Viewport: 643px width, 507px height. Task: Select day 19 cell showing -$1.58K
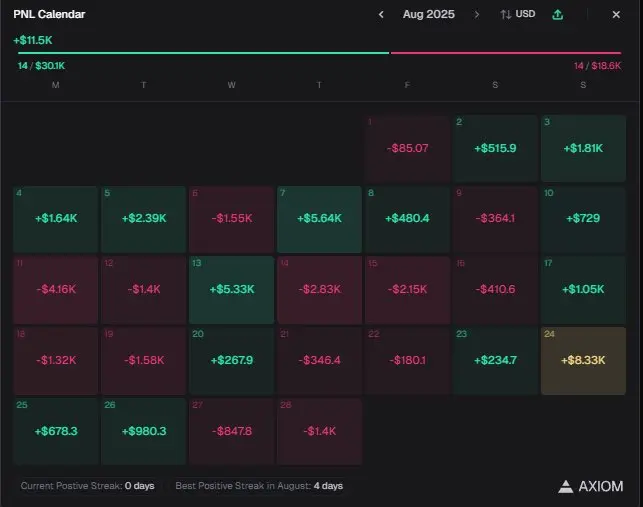pos(144,361)
